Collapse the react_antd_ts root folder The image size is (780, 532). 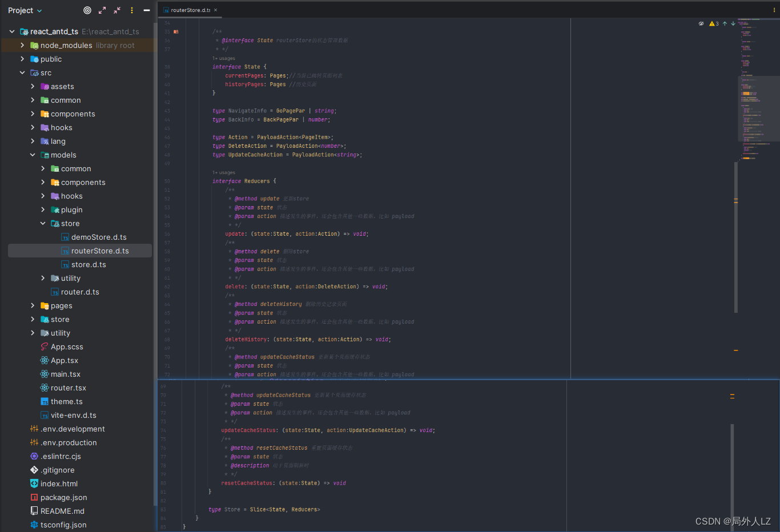click(12, 31)
